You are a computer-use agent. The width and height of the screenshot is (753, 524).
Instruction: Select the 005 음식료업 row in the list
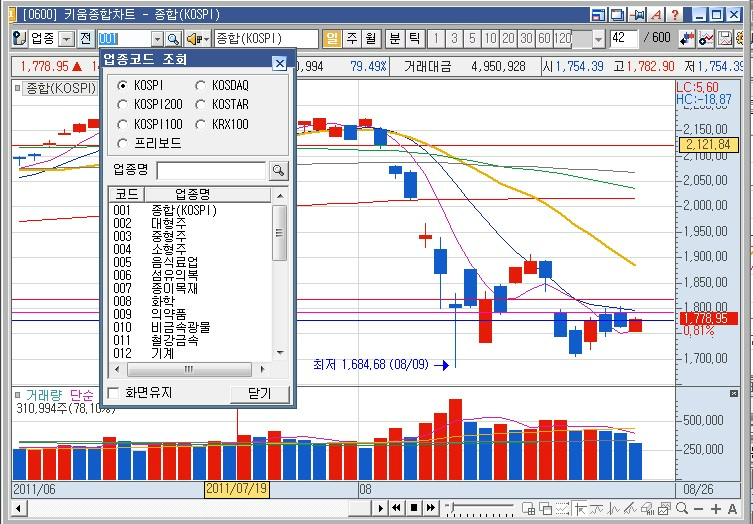click(190, 262)
